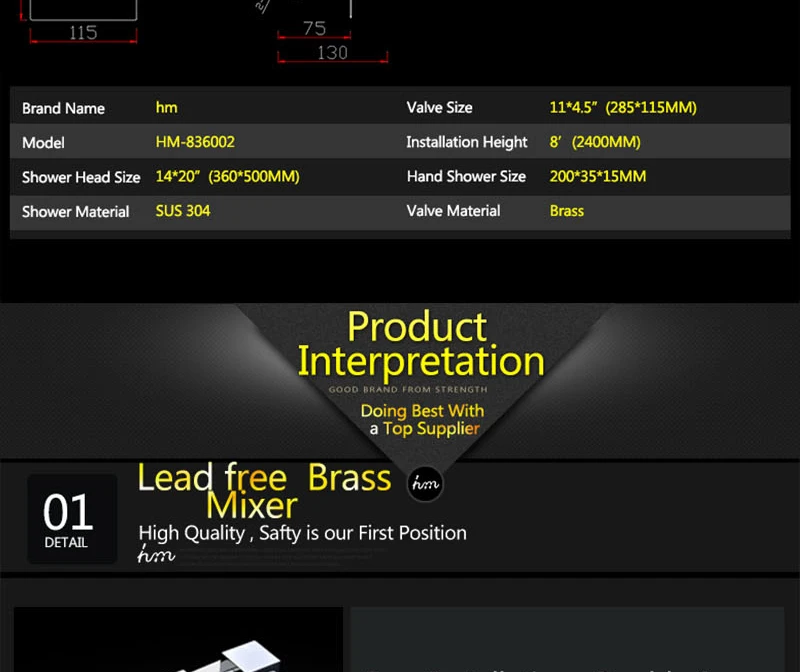Click the "Lead free Brass Mixer" heading
The image size is (800, 672).
coord(264,491)
